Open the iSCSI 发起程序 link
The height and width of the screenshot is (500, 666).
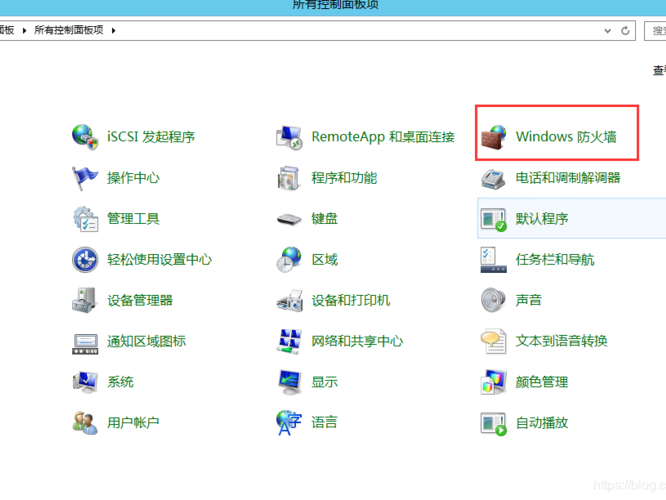pyautogui.click(x=151, y=137)
